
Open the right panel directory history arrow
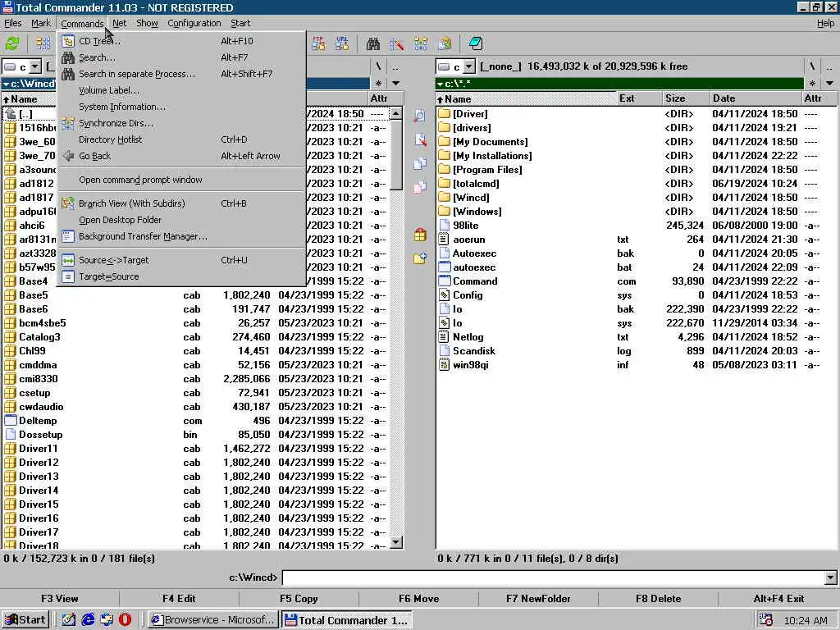(x=829, y=84)
